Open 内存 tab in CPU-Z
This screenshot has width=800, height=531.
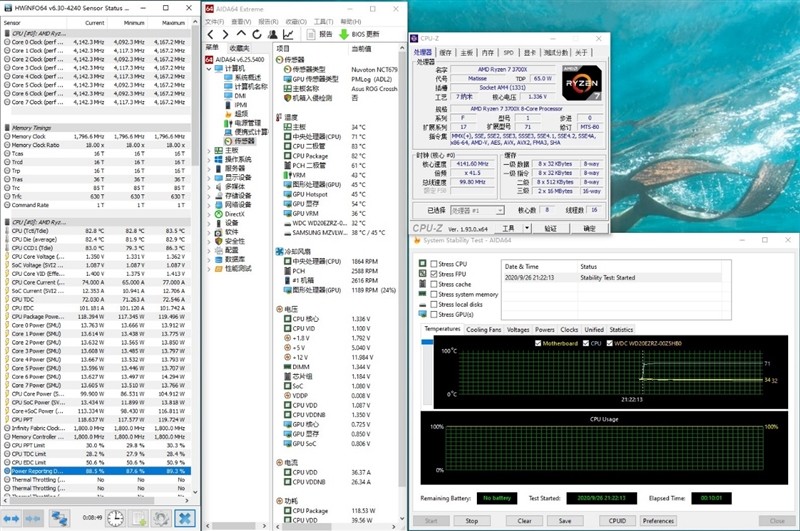[x=488, y=53]
